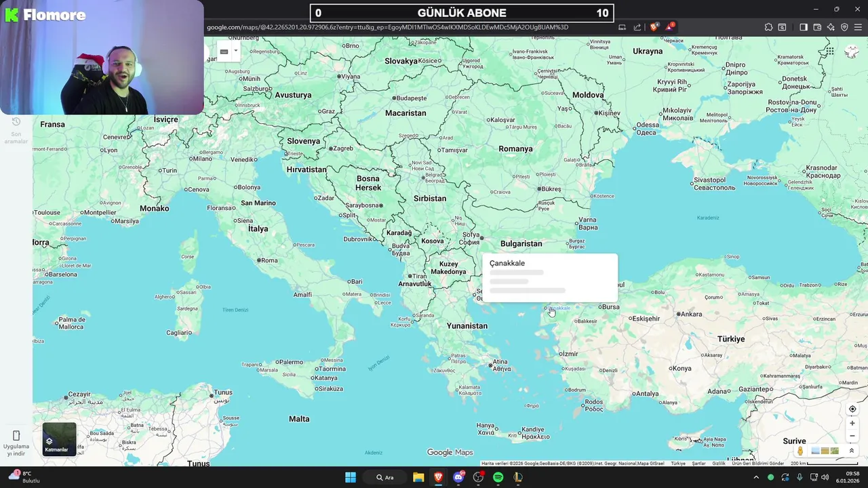Share this page via share icon
The width and height of the screenshot is (868, 488).
click(637, 27)
